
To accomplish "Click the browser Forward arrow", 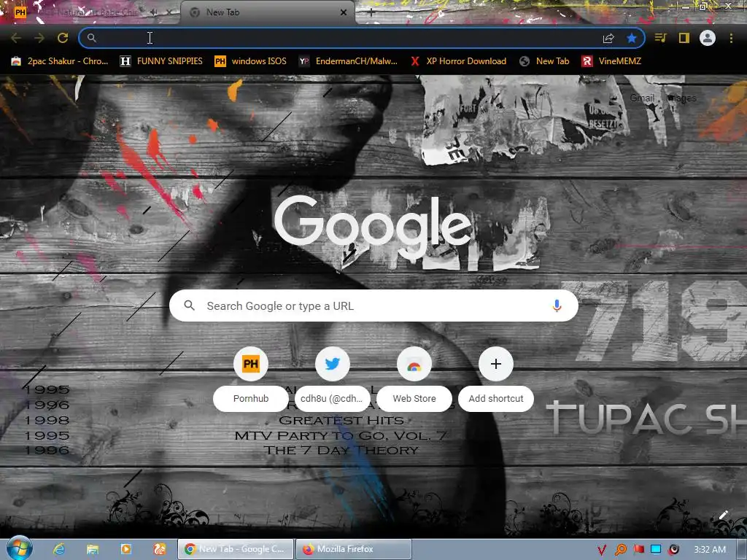I will 39,38.
